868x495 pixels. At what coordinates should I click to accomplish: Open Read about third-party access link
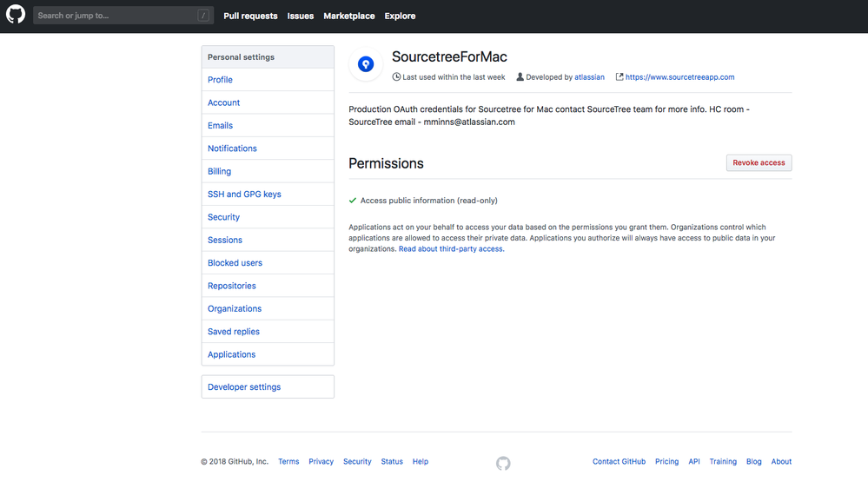[x=451, y=249]
